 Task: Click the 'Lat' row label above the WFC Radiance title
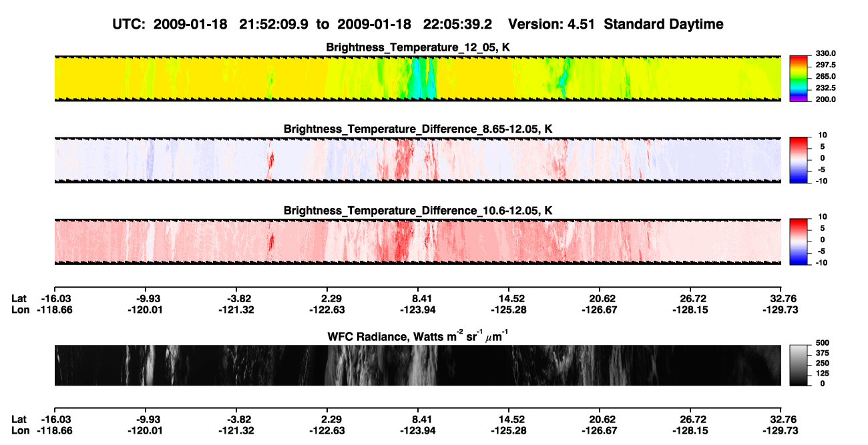click(x=19, y=298)
